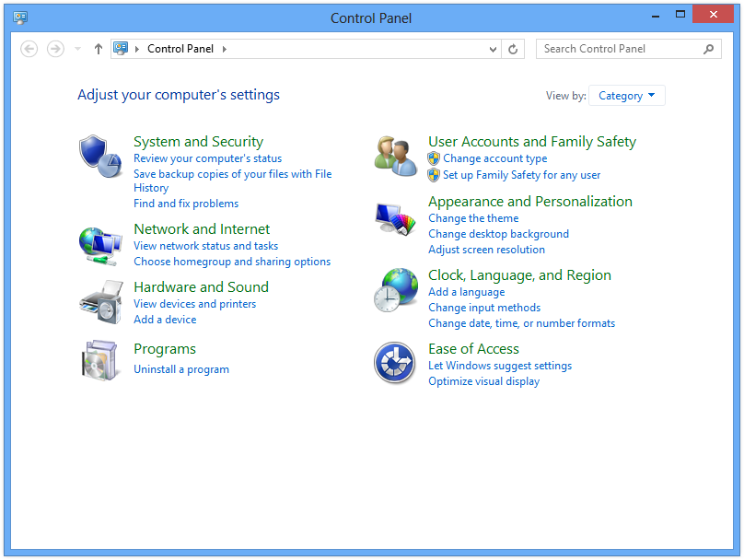This screenshot has height=560, width=744.
Task: Refresh the Control Panel view
Action: click(x=513, y=49)
